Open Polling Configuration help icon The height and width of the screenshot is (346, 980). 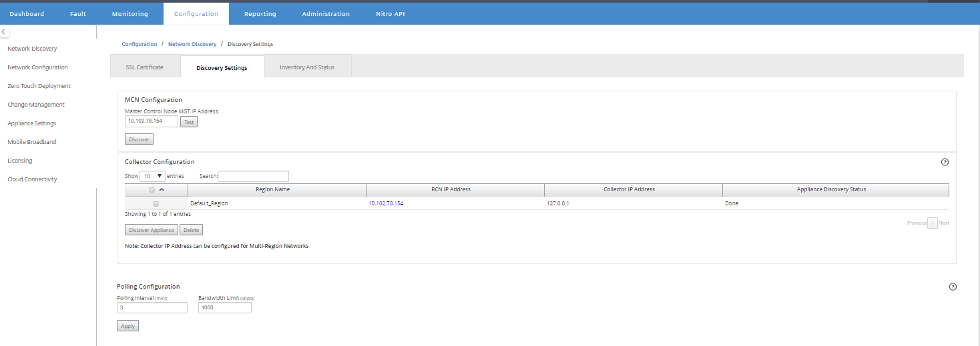[x=953, y=287]
